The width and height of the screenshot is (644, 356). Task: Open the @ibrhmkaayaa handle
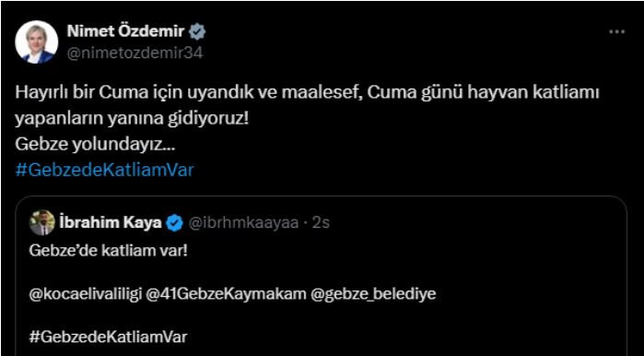(243, 223)
